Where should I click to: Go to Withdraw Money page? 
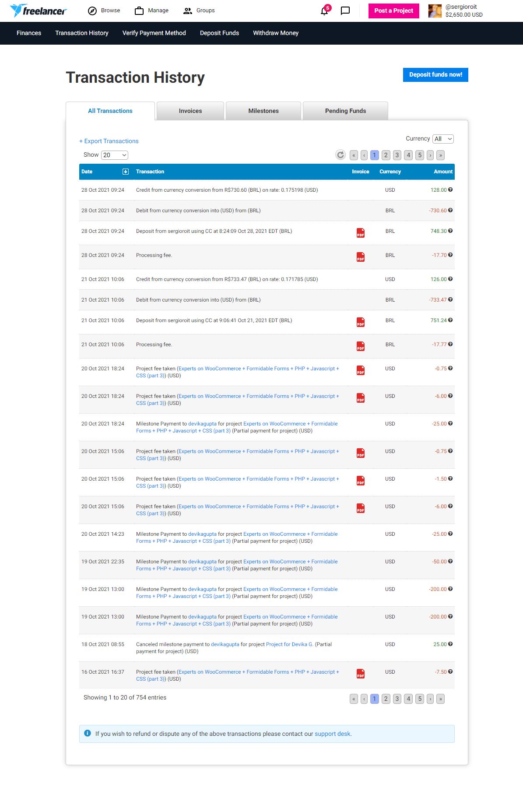[x=276, y=33]
